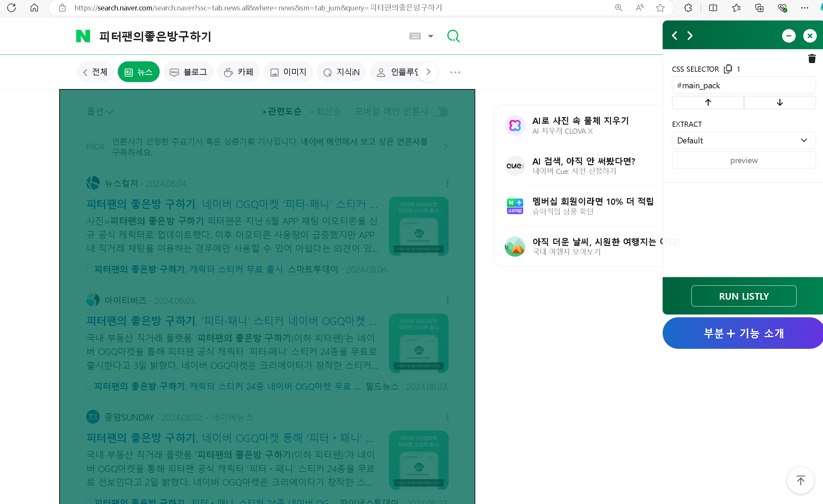
Task: Open the favorites list icon
Action: coord(736,8)
